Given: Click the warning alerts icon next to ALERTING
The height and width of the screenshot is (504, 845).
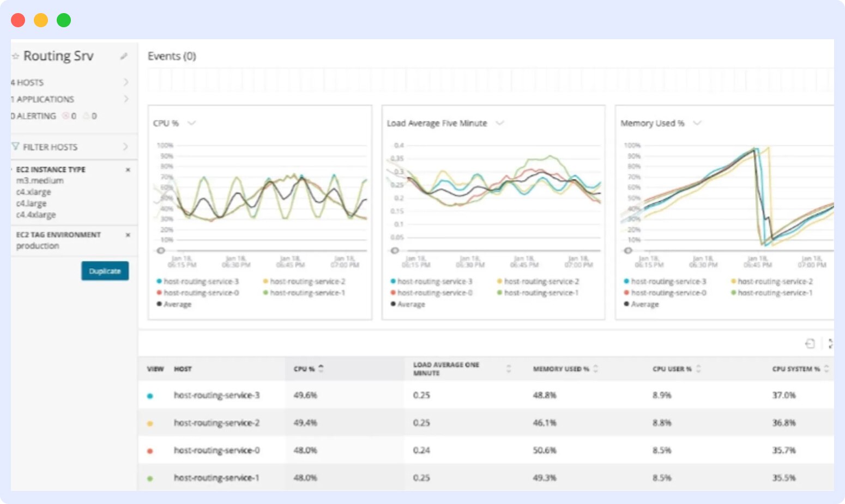Looking at the screenshot, I should [x=85, y=116].
